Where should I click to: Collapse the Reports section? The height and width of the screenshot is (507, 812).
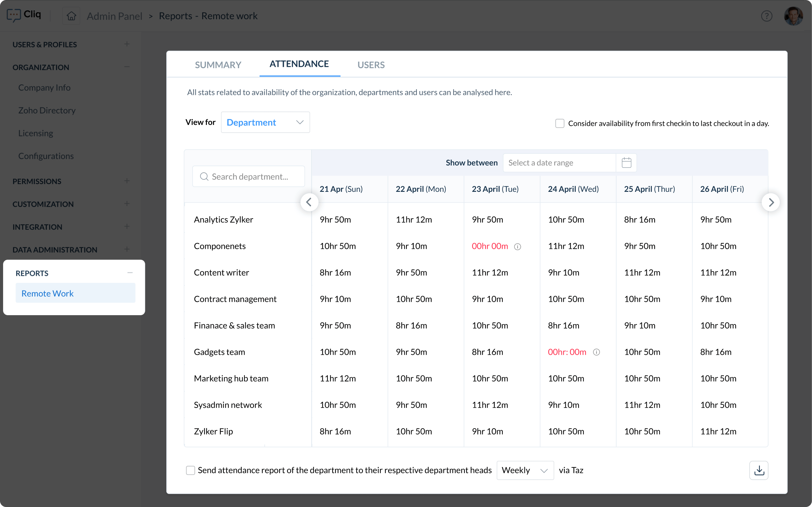(130, 273)
